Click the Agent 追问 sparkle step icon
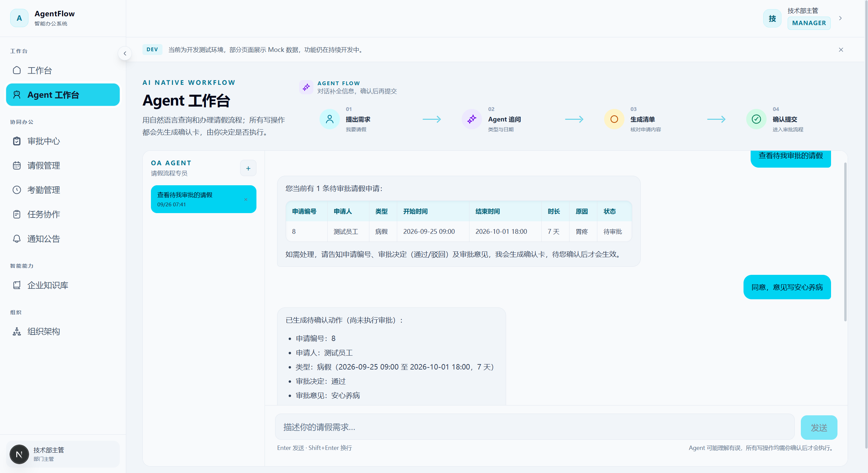868x473 pixels. pyautogui.click(x=472, y=119)
